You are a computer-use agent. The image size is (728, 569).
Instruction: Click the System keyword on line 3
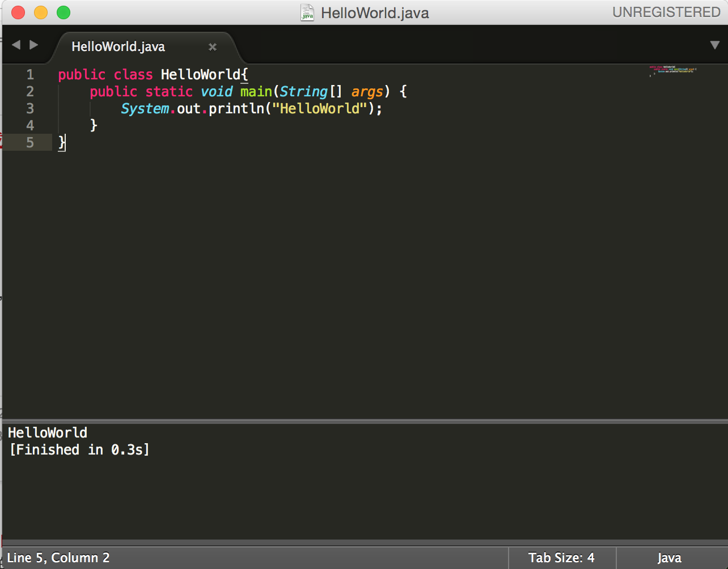(x=145, y=108)
